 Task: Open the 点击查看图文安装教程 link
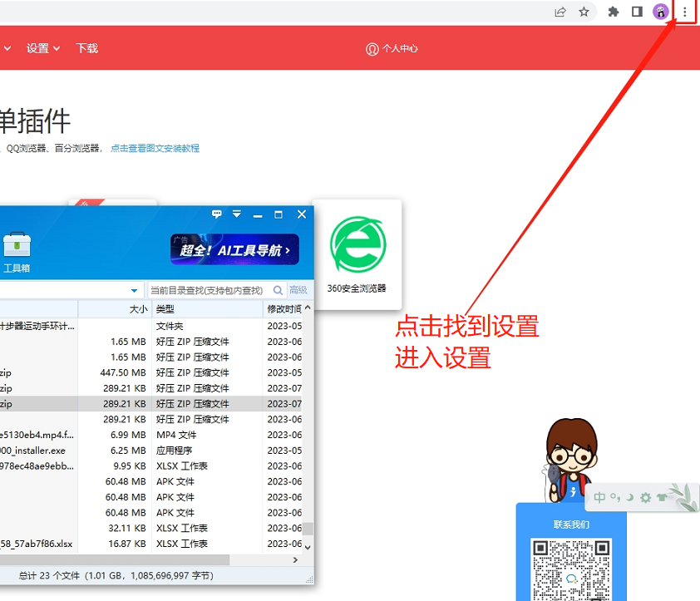[x=155, y=149]
